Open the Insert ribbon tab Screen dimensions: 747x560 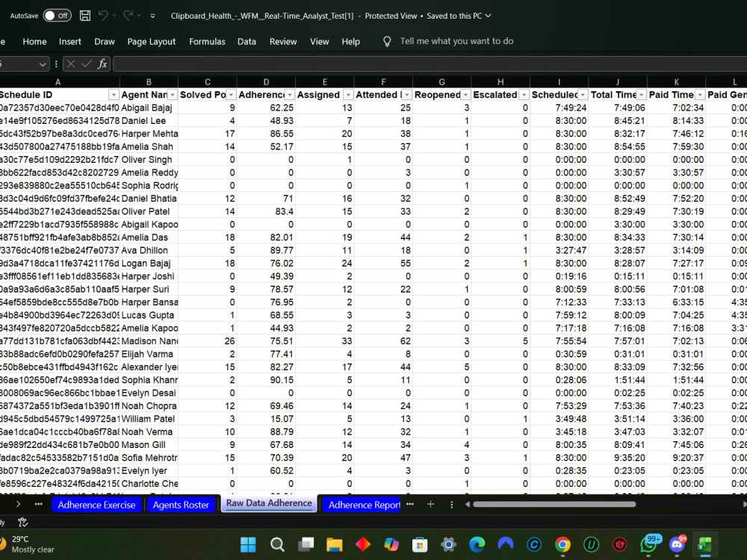pyautogui.click(x=70, y=41)
